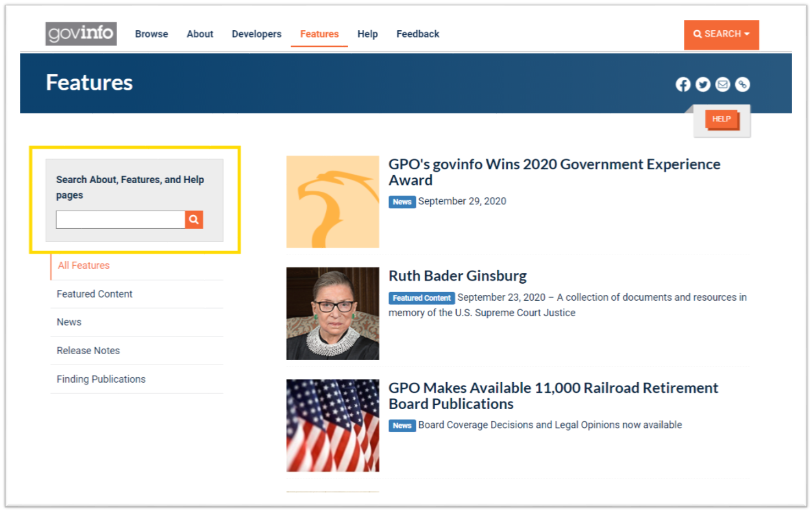Filter by Featured Content

94,294
